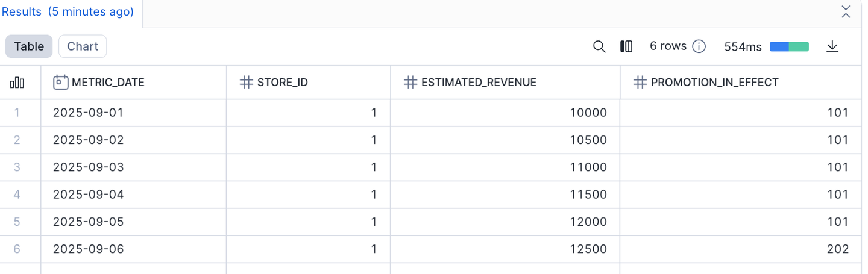868x274 pixels.
Task: Select the revenue cell 11000
Action: coord(505,167)
